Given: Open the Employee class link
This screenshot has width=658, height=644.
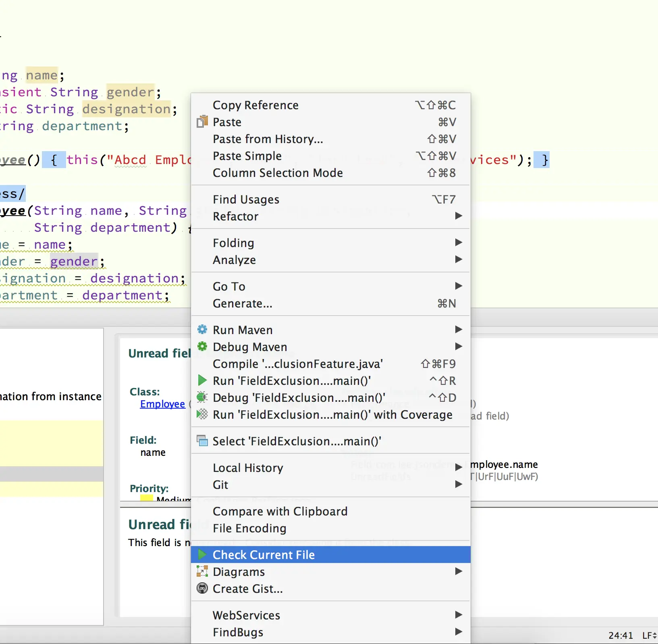Looking at the screenshot, I should pyautogui.click(x=162, y=404).
